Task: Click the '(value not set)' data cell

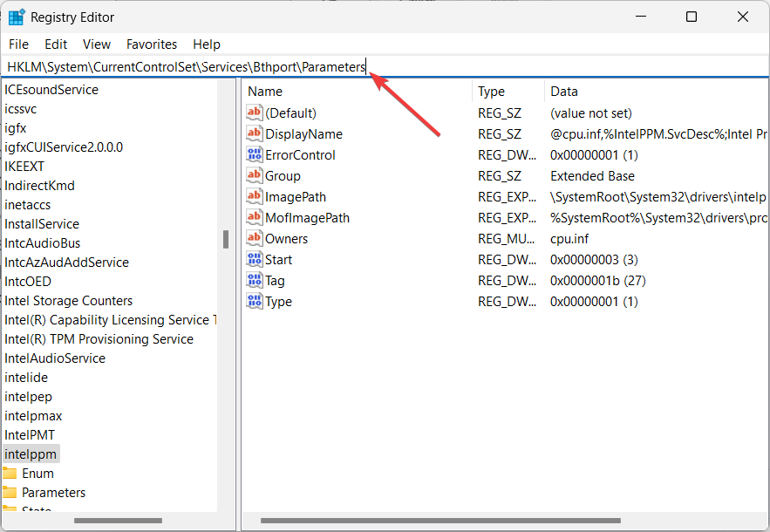Action: tap(590, 113)
